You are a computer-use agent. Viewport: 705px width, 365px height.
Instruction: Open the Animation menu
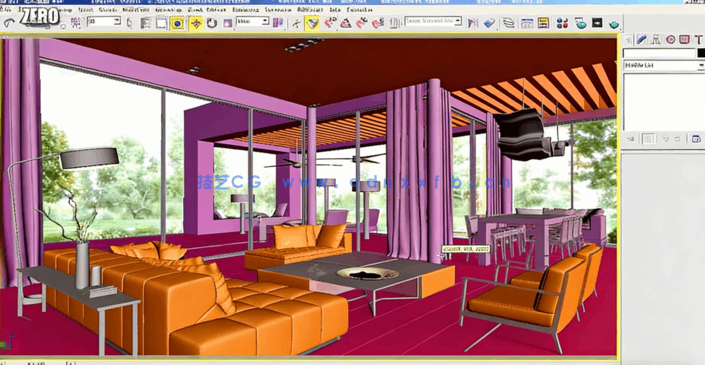[168, 9]
